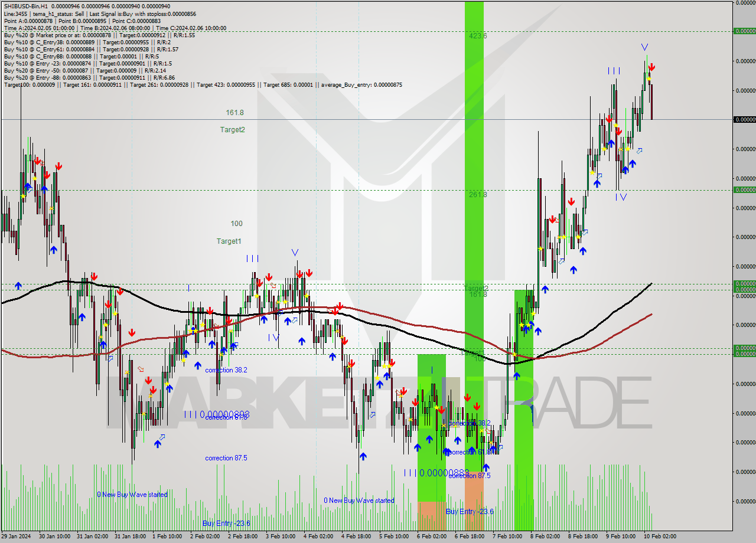Click the '30 Jan 10:00' time axis label

pyautogui.click(x=55, y=537)
